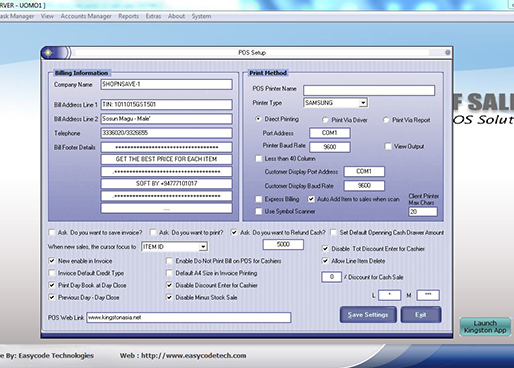Click the Launch Kingston App button
The width and height of the screenshot is (514, 368).
click(x=485, y=327)
